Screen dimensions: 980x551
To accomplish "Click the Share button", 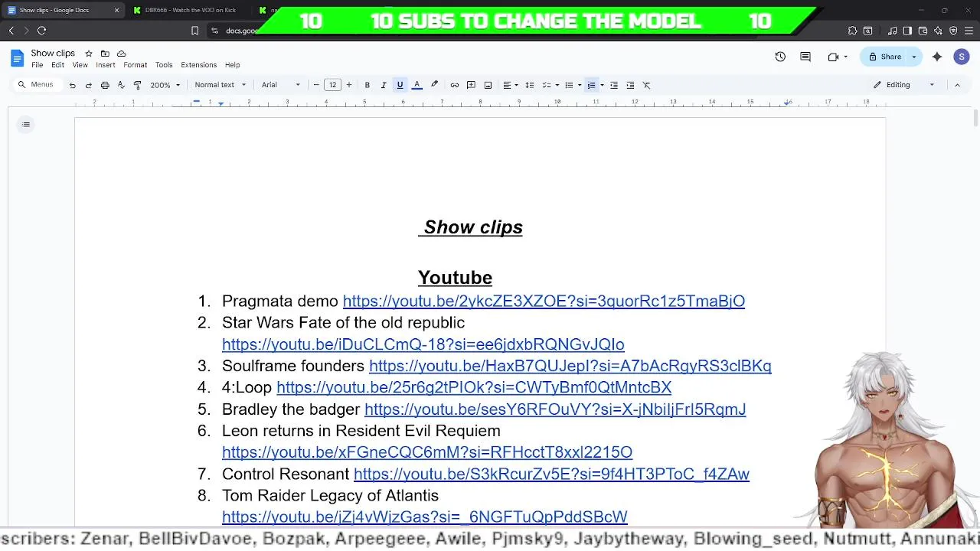I will click(x=885, y=57).
